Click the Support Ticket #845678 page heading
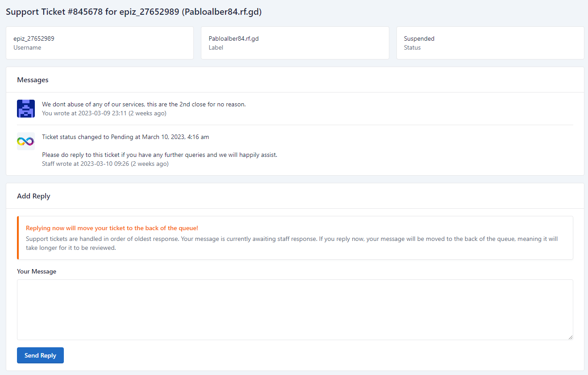This screenshot has height=375, width=588. 133,12
